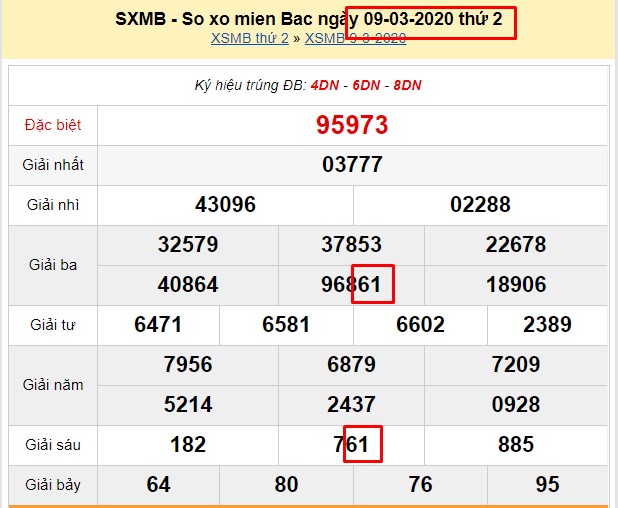
Task: Click the second prize number 43096
Action: click(225, 205)
